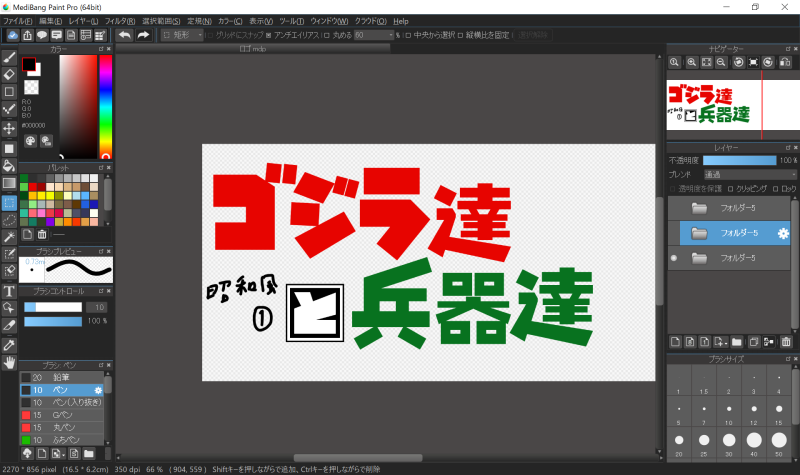Zoom in using Navigator magnifier plus
Image resolution: width=800 pixels, height=475 pixels.
click(691, 62)
